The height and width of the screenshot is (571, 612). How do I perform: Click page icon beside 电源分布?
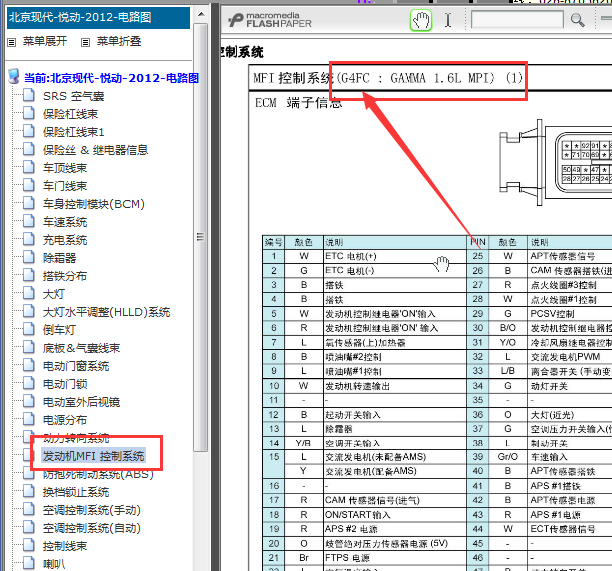point(28,418)
